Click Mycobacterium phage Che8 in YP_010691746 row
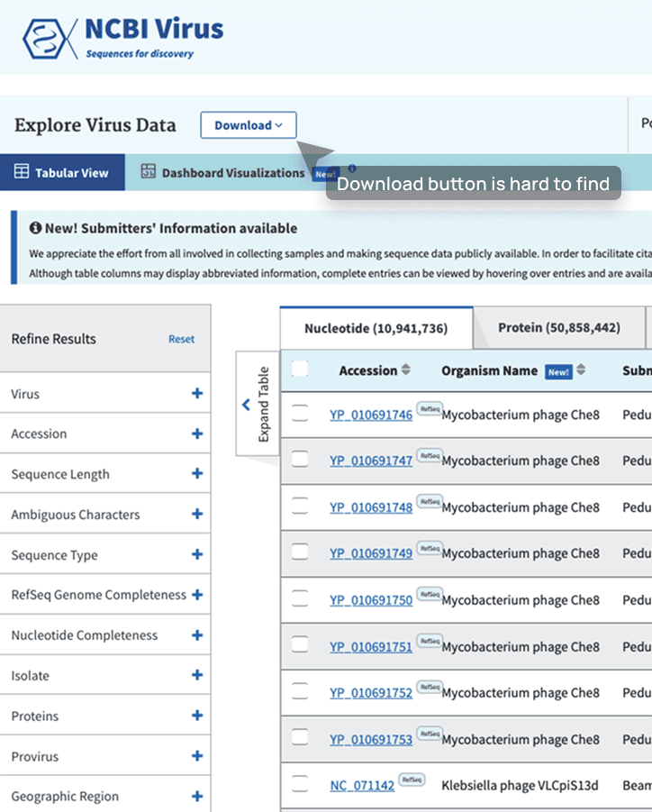 tap(521, 415)
